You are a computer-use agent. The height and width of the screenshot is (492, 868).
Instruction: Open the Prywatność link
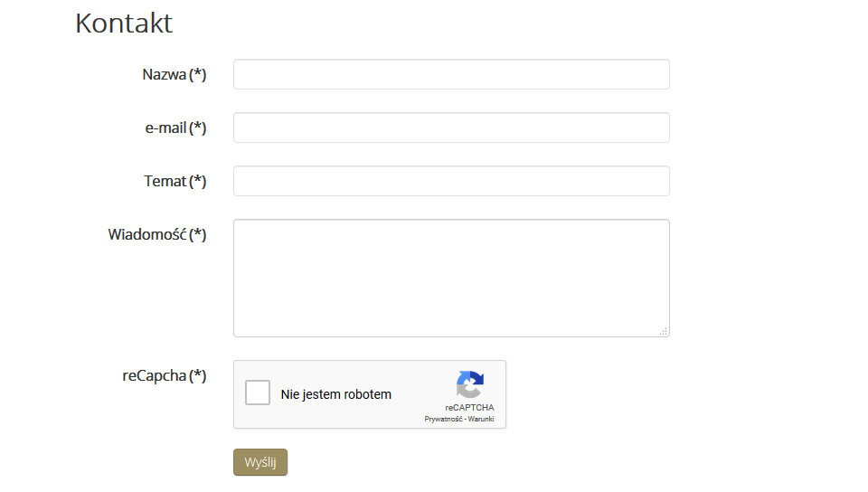click(443, 419)
